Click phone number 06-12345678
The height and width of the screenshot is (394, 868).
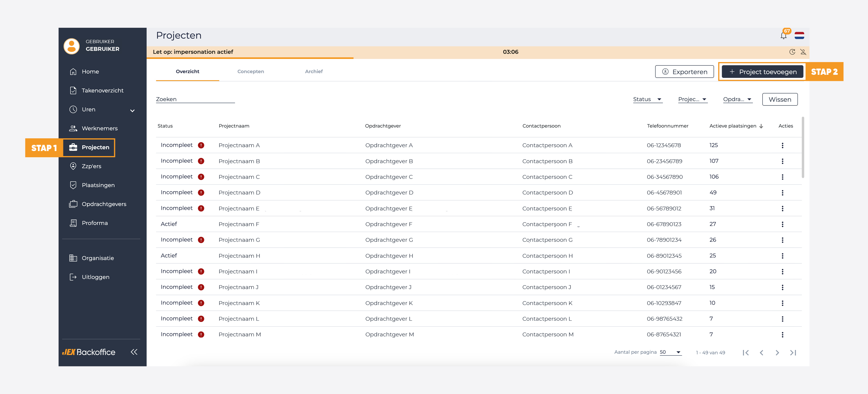click(x=664, y=145)
